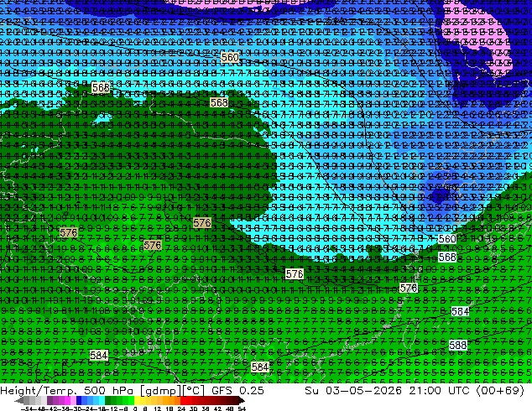Image resolution: width=532 pixels, height=411 pixels.
Task: Pick the bright red swatch above 24
Action: coord(183,401)
